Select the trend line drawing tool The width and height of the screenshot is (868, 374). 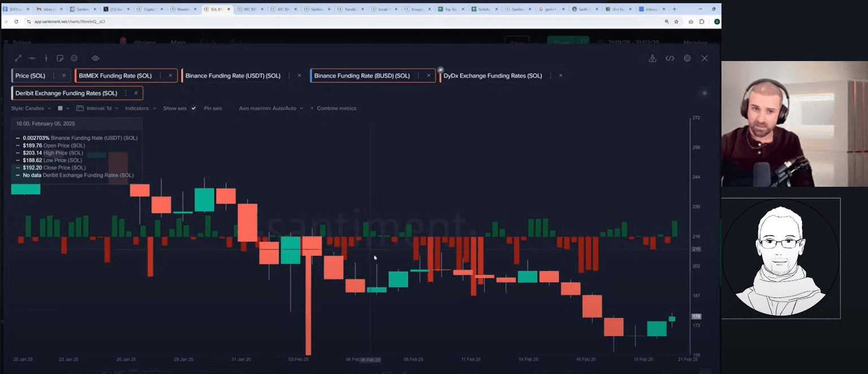(18, 58)
